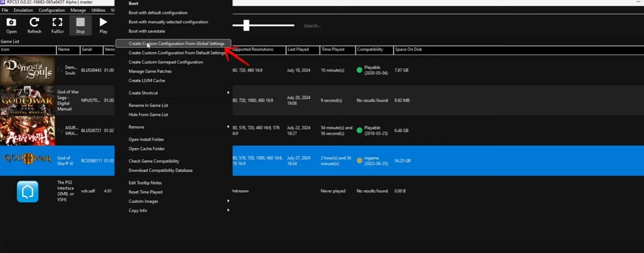
Task: Choose Create Custom Configuration From Global Settings
Action: (x=176, y=44)
